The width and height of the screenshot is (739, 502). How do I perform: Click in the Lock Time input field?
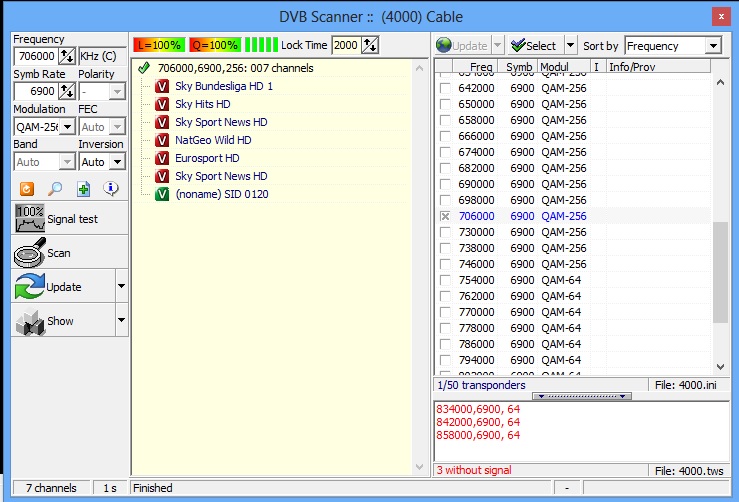[346, 45]
